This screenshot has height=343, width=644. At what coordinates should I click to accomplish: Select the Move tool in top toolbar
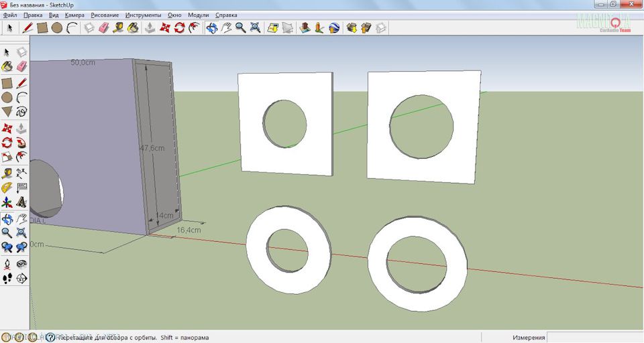(165, 28)
